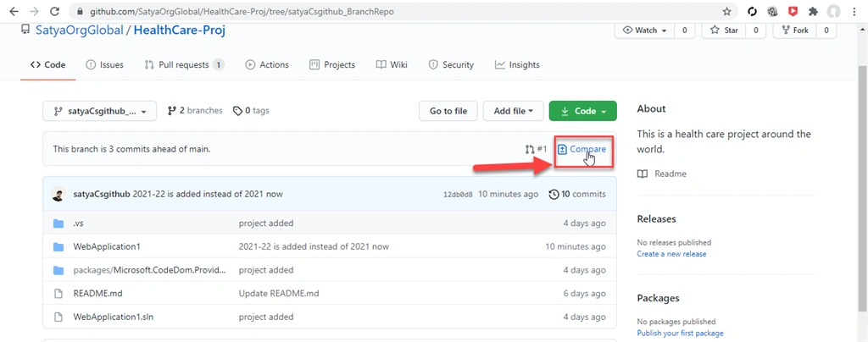Open the Insights tab
868x342 pixels.
[517, 64]
